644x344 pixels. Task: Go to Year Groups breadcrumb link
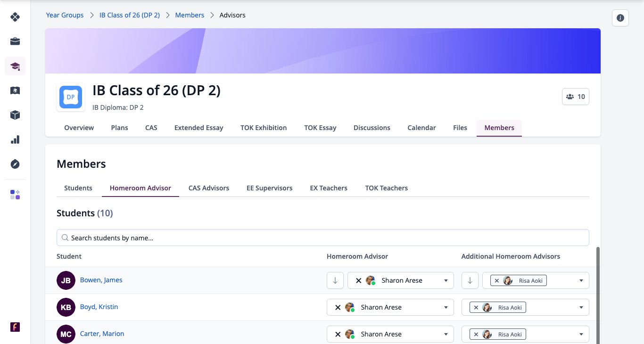tap(65, 15)
